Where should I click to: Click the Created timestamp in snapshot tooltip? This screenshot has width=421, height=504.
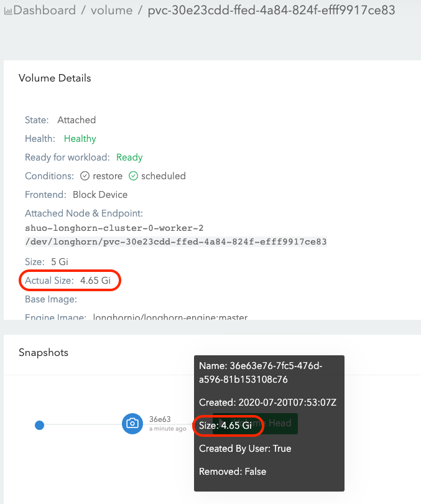click(x=267, y=403)
